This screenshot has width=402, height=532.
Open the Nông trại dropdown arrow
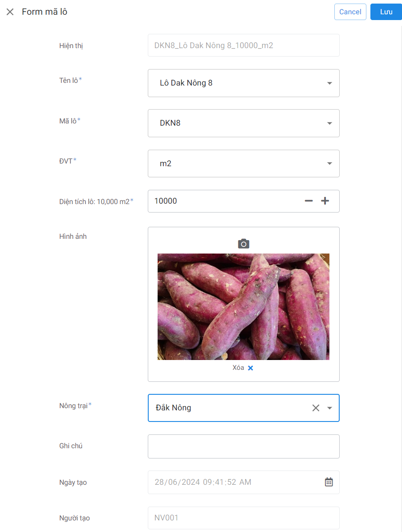click(329, 408)
